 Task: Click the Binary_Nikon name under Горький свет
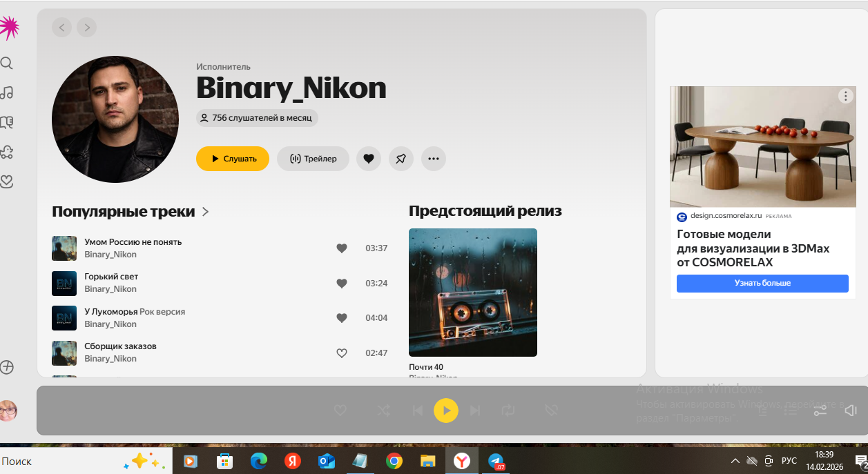point(110,289)
